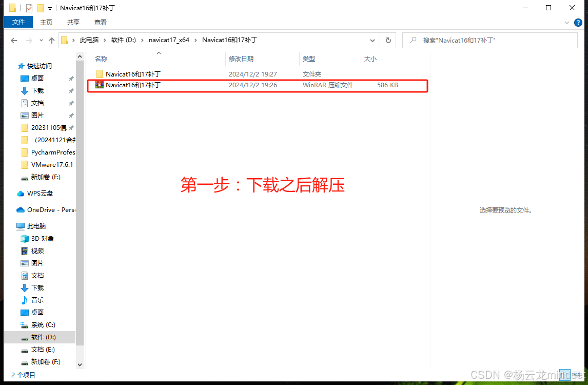Open the VMware17.6.1 folder

(52, 164)
